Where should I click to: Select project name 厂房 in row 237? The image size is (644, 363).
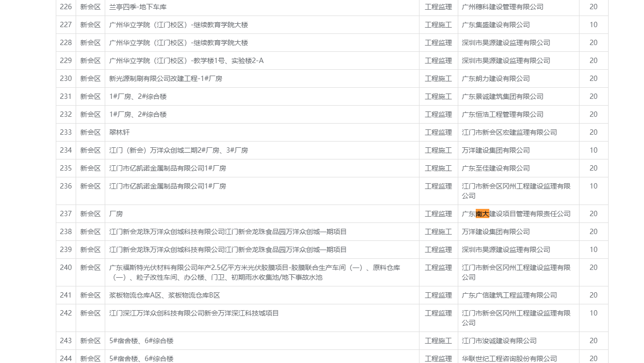click(x=116, y=214)
